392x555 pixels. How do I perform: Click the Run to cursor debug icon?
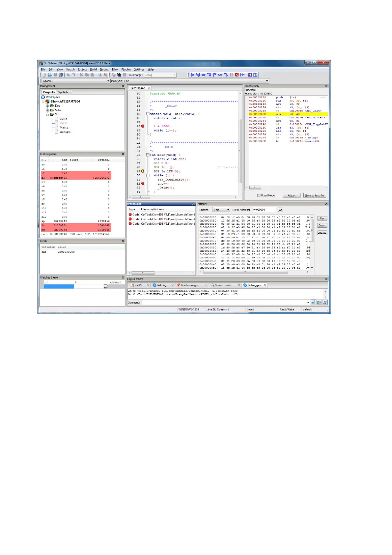point(198,75)
